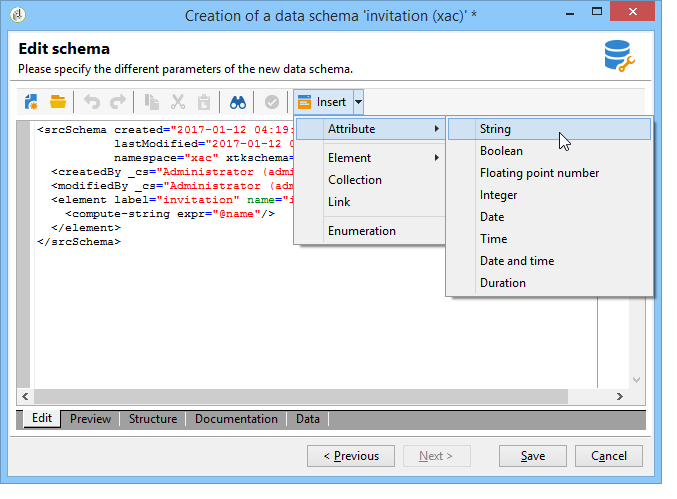Click the undo arrow icon
677x499 pixels.
click(92, 102)
